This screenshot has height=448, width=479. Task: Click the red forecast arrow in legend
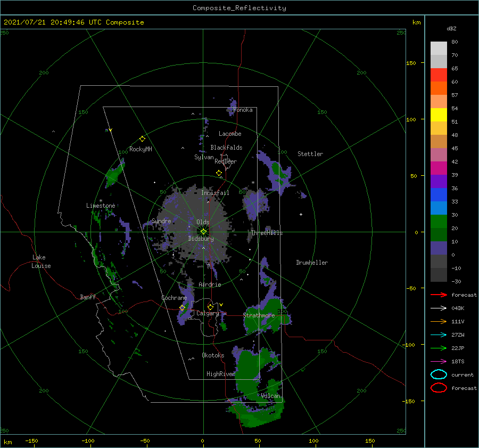pyautogui.click(x=439, y=295)
